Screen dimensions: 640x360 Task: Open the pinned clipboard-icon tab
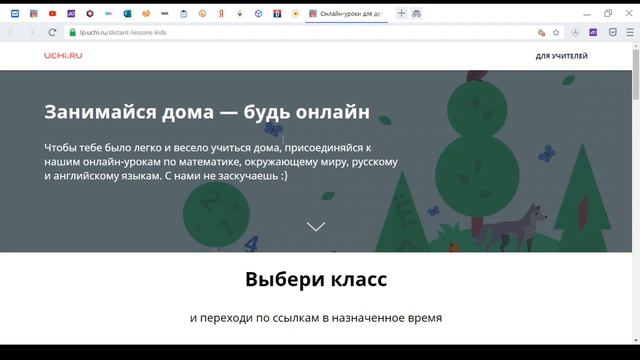(x=184, y=13)
